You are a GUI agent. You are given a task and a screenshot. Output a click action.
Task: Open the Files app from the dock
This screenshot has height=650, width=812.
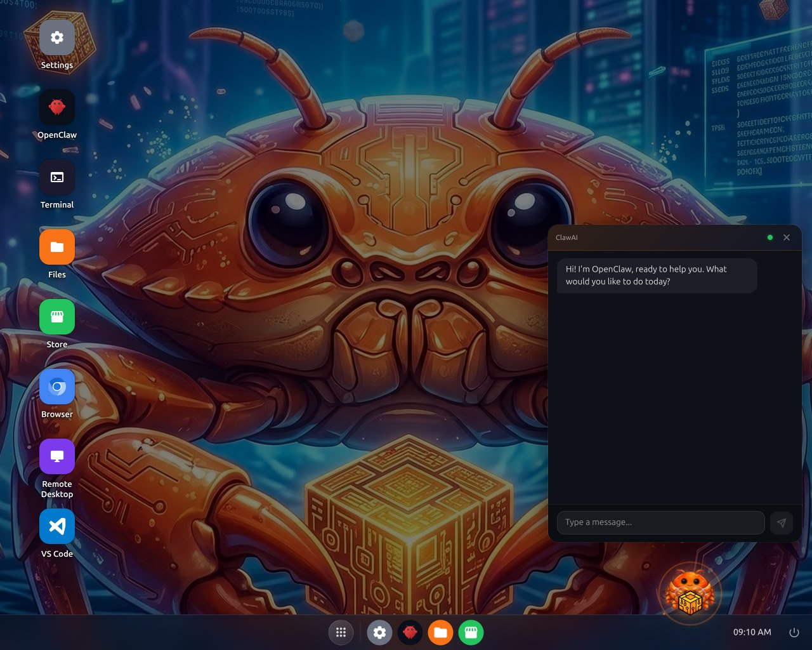click(x=57, y=247)
